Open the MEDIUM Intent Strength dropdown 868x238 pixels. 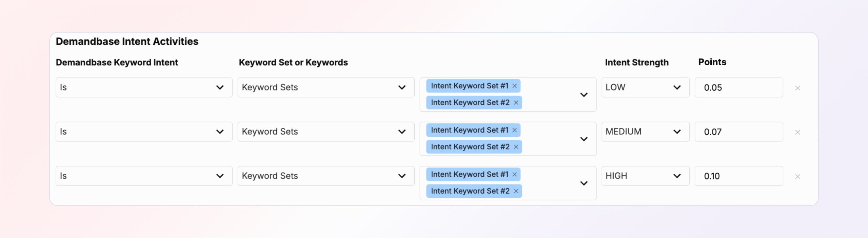click(645, 132)
